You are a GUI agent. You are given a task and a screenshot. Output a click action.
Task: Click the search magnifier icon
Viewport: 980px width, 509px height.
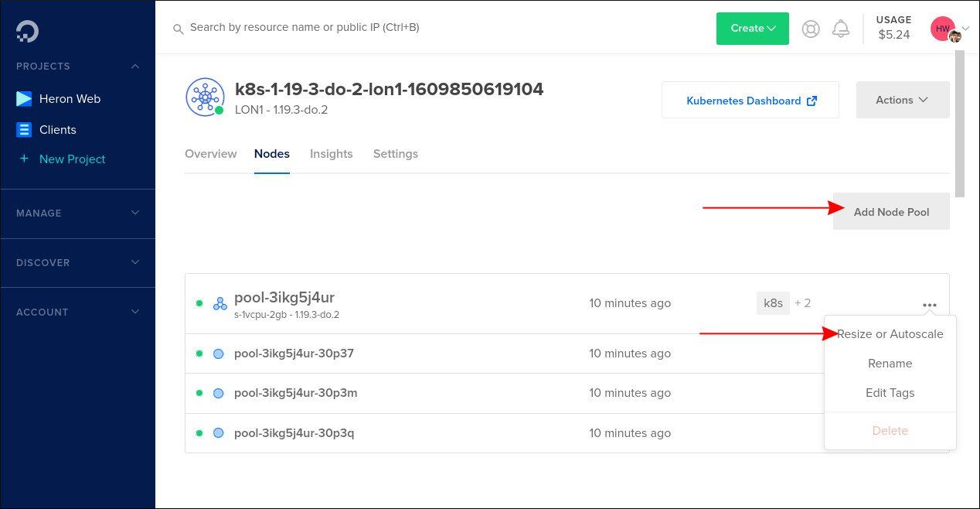(179, 28)
